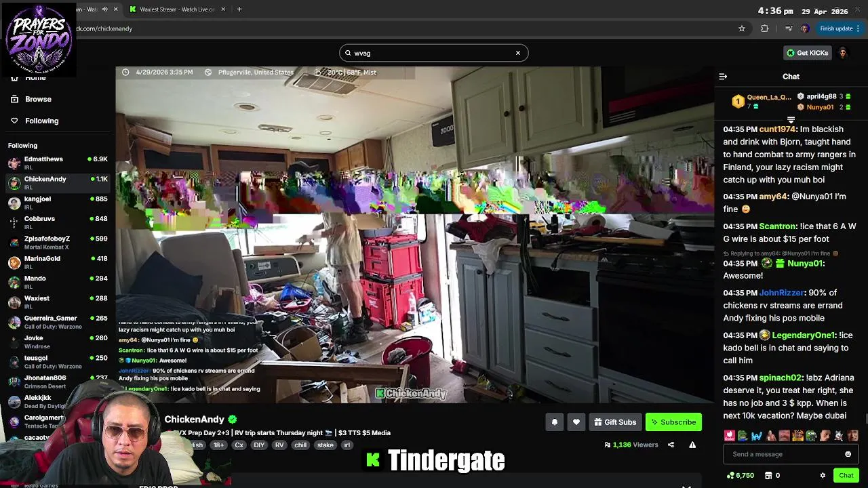The height and width of the screenshot is (488, 868).
Task: Click the Gift Subs button
Action: (x=615, y=422)
